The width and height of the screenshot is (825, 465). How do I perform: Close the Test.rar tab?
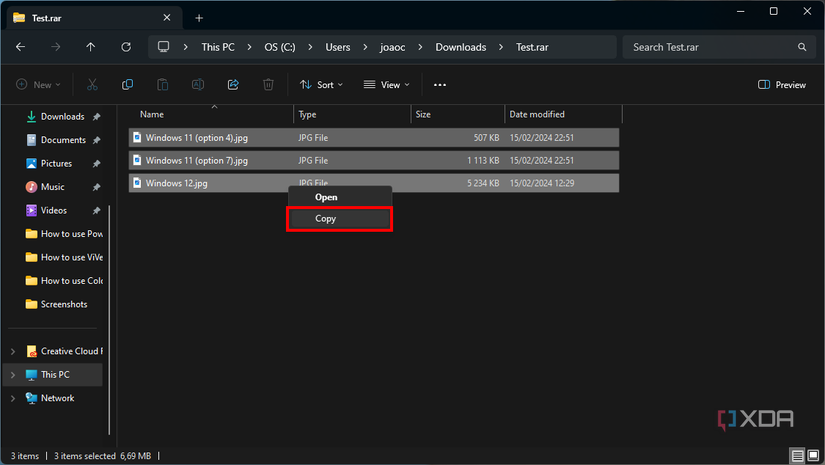click(x=167, y=18)
